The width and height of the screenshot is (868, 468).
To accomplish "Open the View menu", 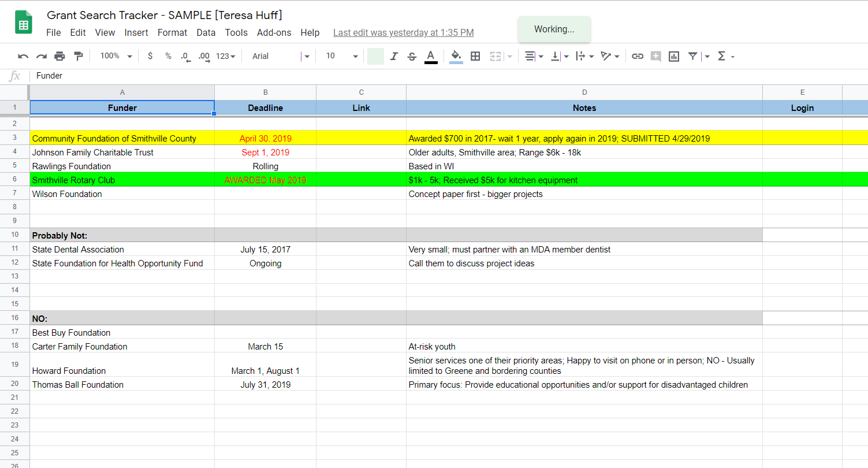I will pos(105,33).
